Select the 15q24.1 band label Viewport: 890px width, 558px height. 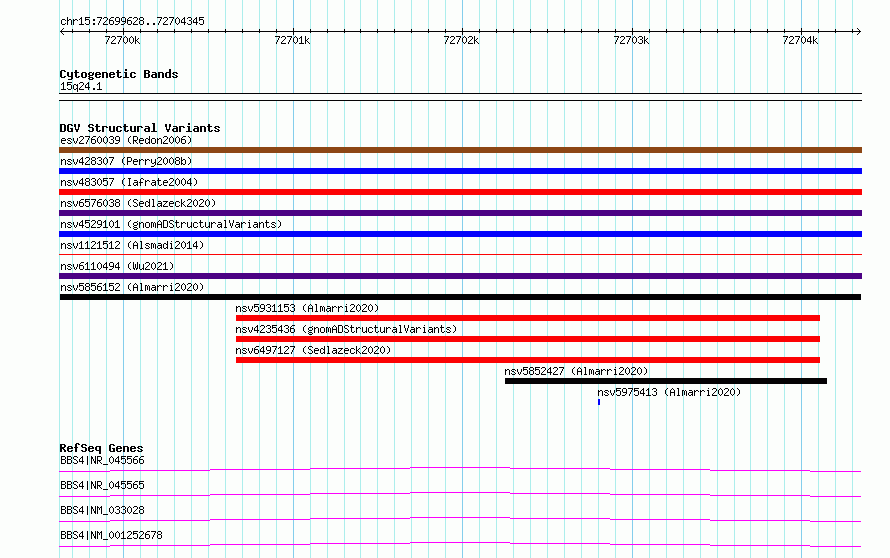point(81,86)
